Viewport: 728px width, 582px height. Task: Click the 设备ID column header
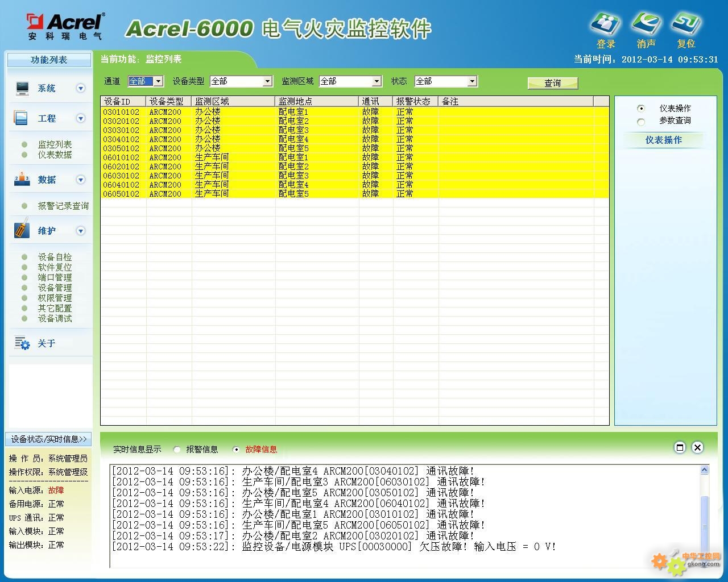click(x=123, y=101)
